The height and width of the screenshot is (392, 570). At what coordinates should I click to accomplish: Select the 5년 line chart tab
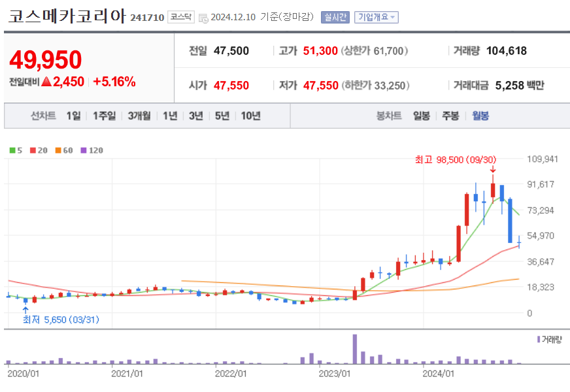pos(222,116)
